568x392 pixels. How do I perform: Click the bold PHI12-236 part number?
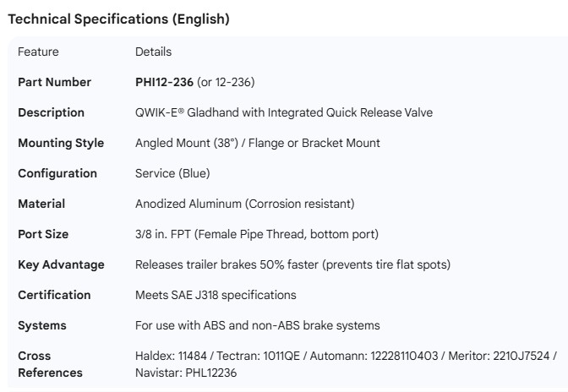[164, 82]
